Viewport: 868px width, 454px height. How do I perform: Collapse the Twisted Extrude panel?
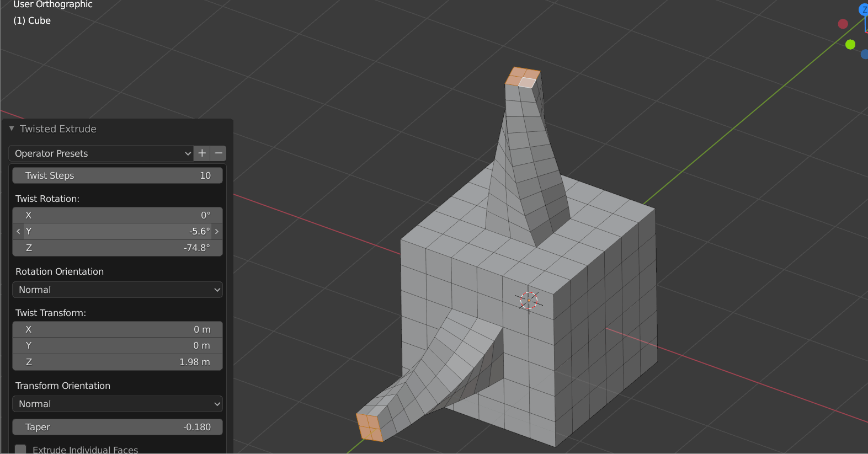click(x=12, y=129)
